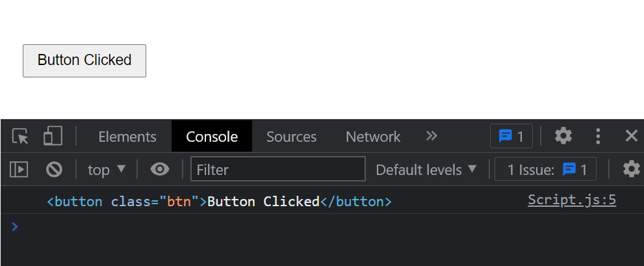Open the Network tab

click(373, 137)
